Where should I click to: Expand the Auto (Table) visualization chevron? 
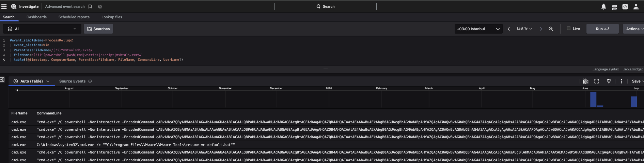click(x=48, y=81)
